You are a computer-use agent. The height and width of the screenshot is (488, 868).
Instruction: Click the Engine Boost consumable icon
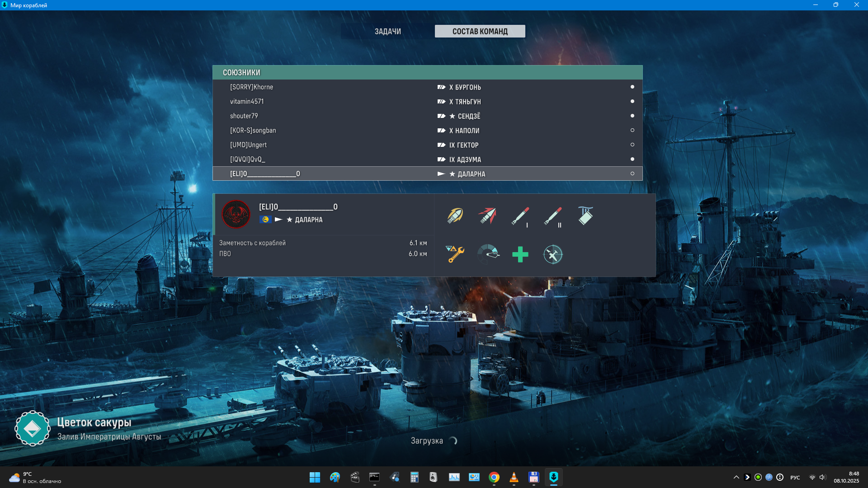(488, 254)
